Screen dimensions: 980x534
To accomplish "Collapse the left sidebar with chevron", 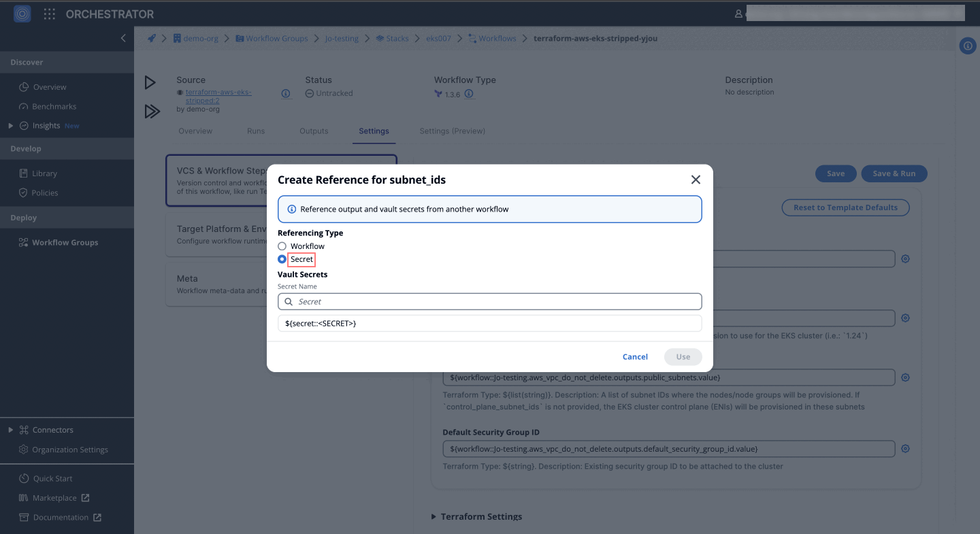I will (x=123, y=38).
